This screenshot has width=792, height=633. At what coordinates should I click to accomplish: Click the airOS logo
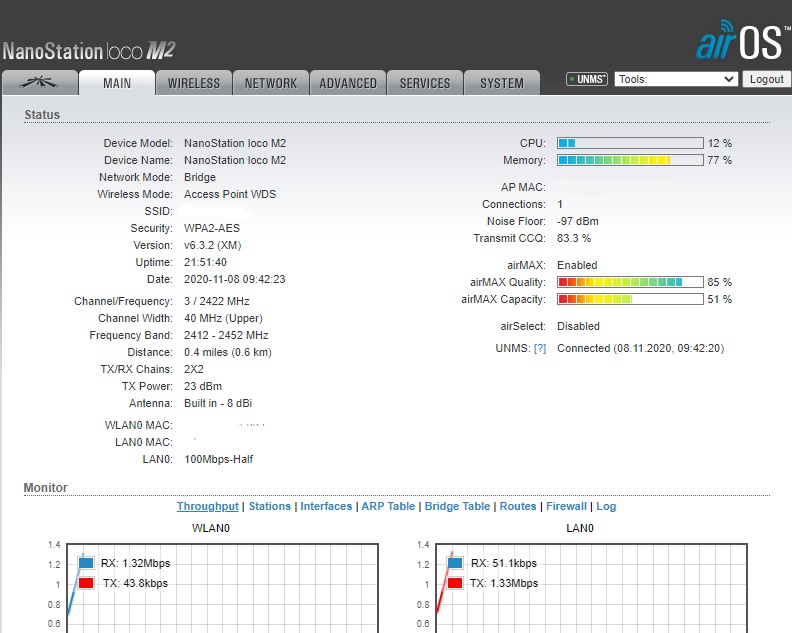click(x=742, y=41)
